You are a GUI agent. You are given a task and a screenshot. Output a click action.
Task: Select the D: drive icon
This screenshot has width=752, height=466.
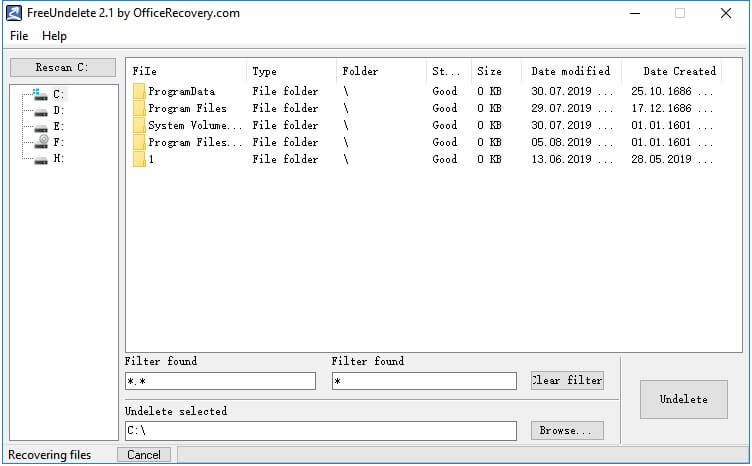coord(41,111)
